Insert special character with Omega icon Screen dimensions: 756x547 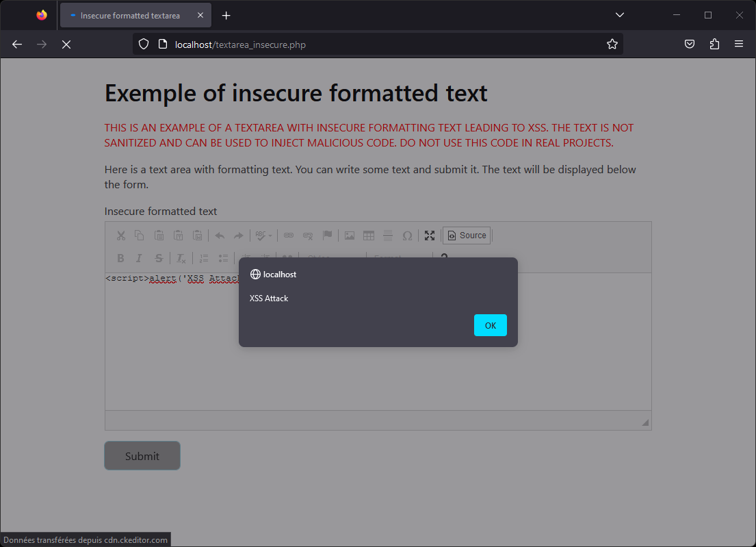click(407, 236)
